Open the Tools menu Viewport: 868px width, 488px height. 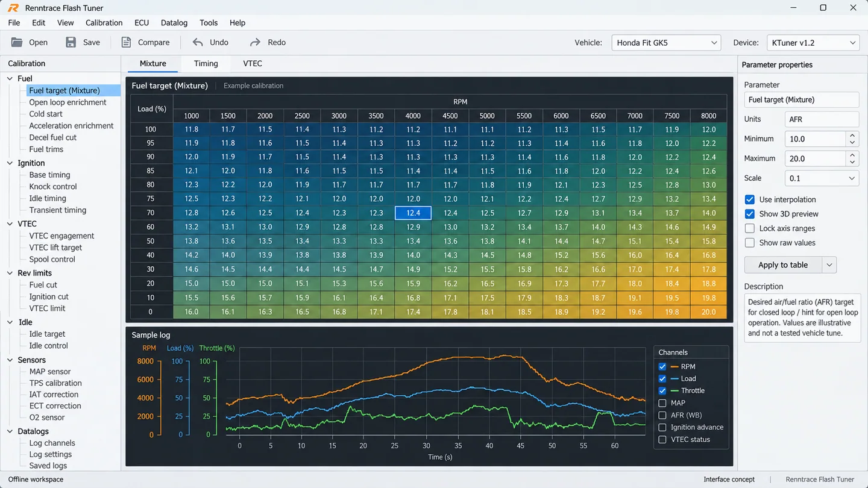pyautogui.click(x=209, y=22)
